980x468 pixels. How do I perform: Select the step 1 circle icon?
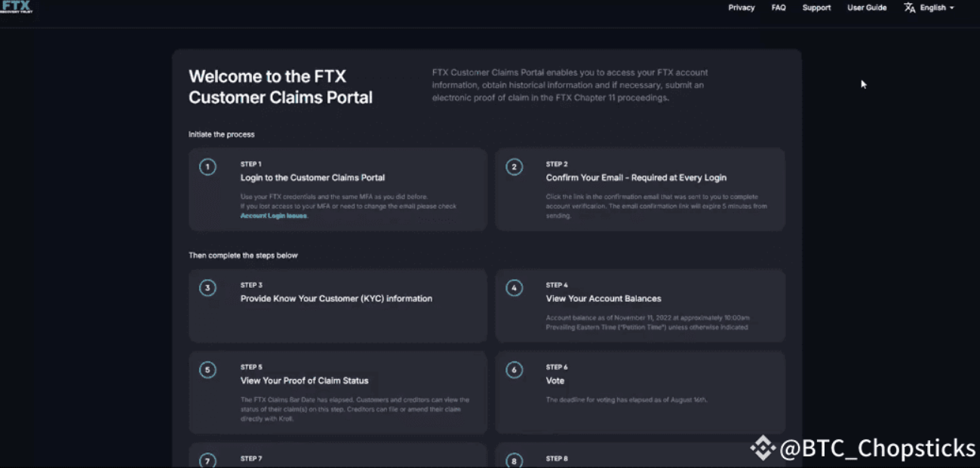(x=207, y=167)
